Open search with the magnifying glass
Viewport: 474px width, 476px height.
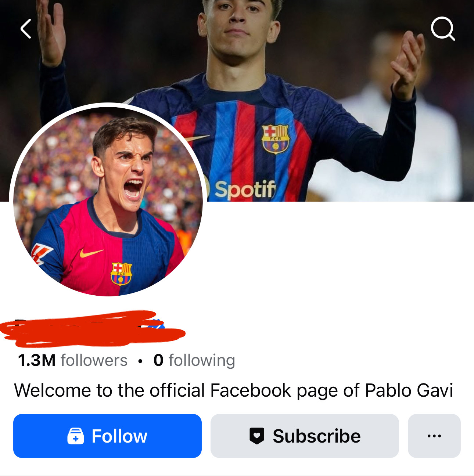[x=442, y=28]
